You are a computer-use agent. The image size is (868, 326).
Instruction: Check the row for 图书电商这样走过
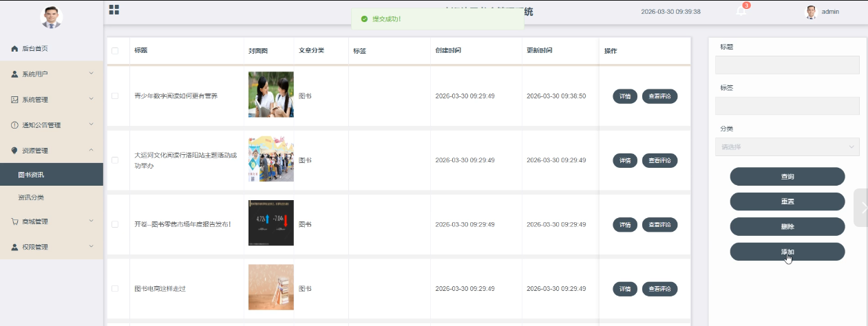(x=115, y=288)
